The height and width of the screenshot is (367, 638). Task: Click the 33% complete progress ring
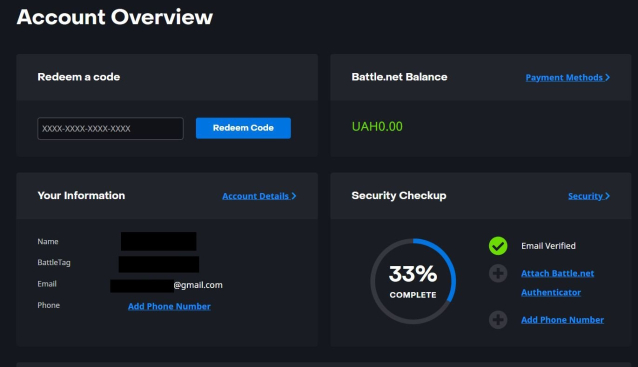[413, 281]
